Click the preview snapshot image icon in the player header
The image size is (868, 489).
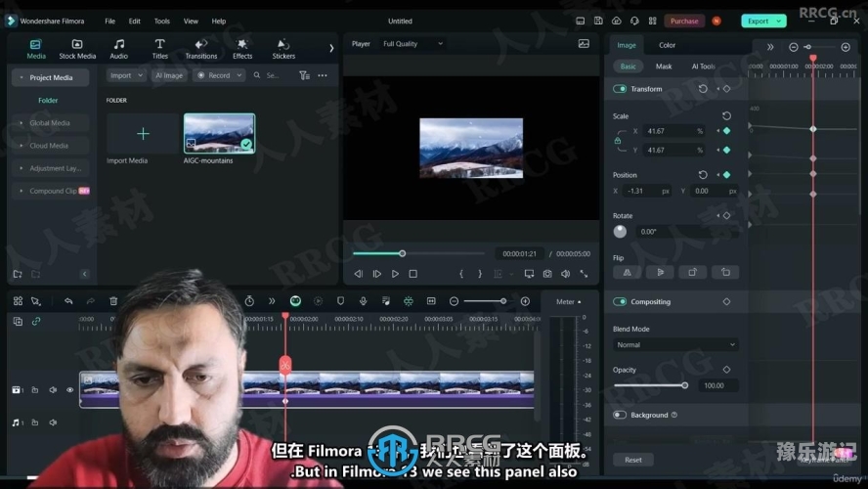click(x=584, y=44)
